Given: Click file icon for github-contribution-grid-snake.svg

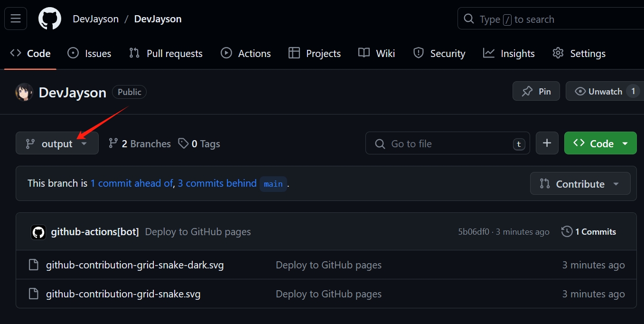Looking at the screenshot, I should tap(33, 294).
